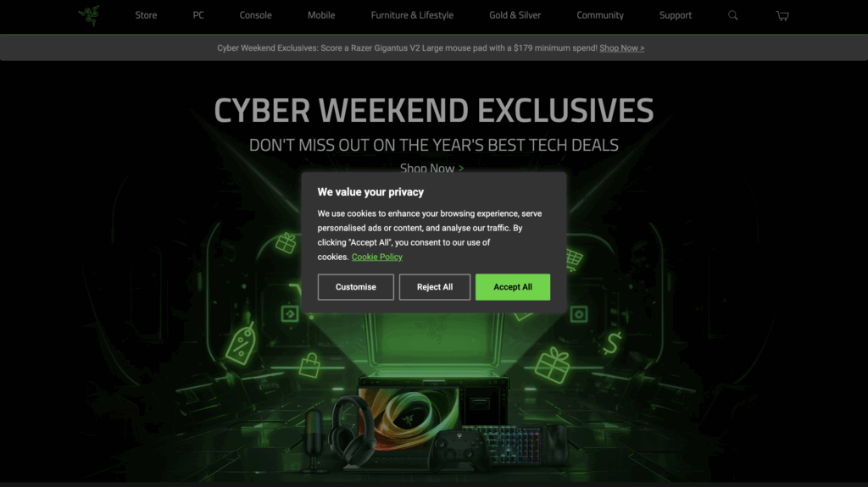Click the Accept All button
The image size is (868, 487).
(513, 287)
